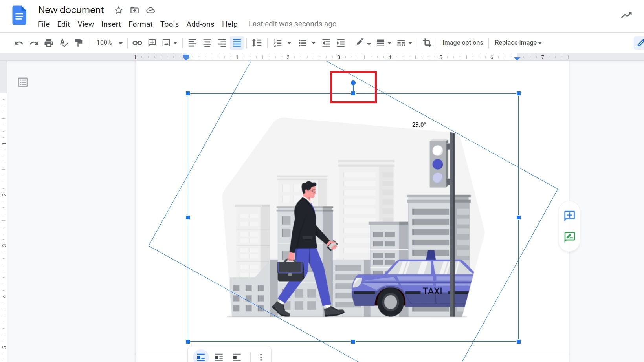Open the Replace image dropdown

point(518,42)
